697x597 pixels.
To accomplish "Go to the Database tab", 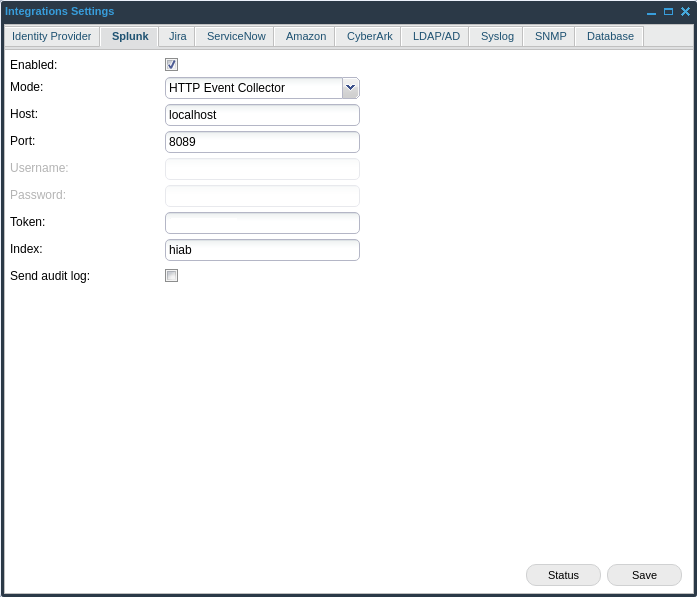I will 610,36.
